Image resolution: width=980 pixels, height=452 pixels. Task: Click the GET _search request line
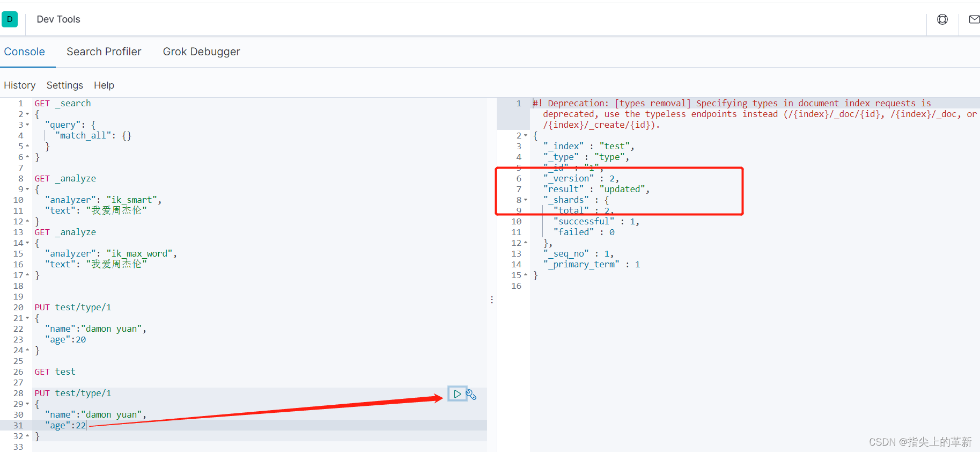click(63, 103)
